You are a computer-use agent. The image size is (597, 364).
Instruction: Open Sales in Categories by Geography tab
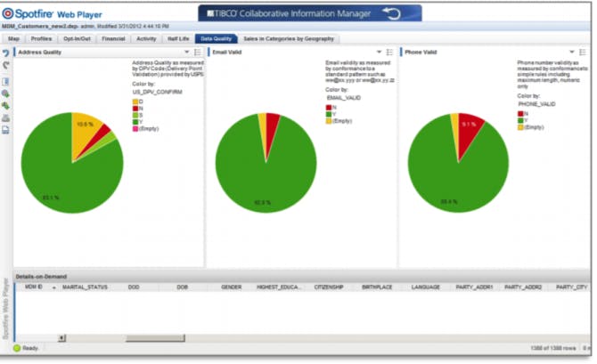[x=289, y=39]
